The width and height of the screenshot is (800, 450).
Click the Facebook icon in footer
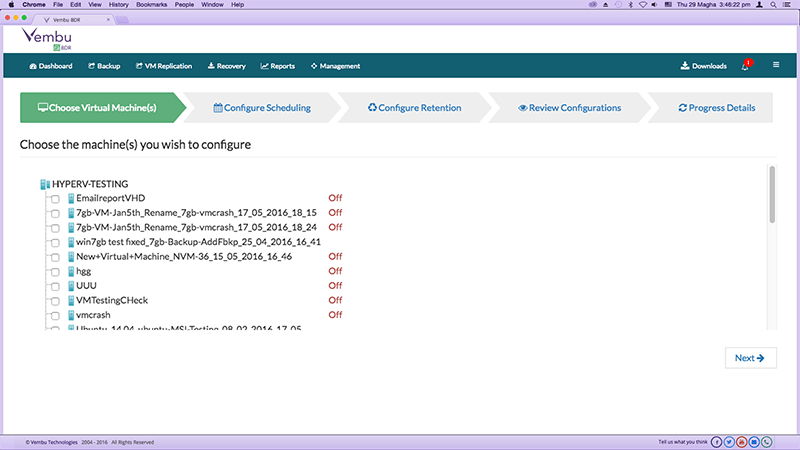pos(716,442)
